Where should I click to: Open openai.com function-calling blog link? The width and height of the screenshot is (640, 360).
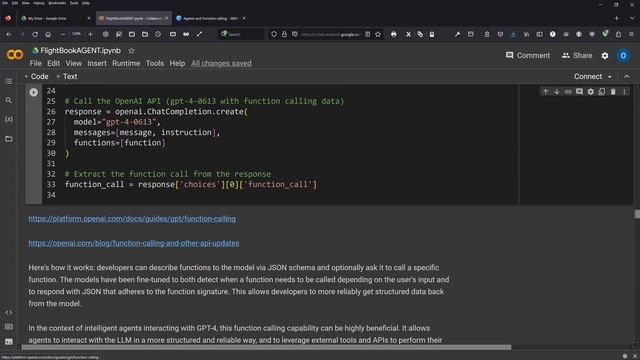[x=134, y=243]
